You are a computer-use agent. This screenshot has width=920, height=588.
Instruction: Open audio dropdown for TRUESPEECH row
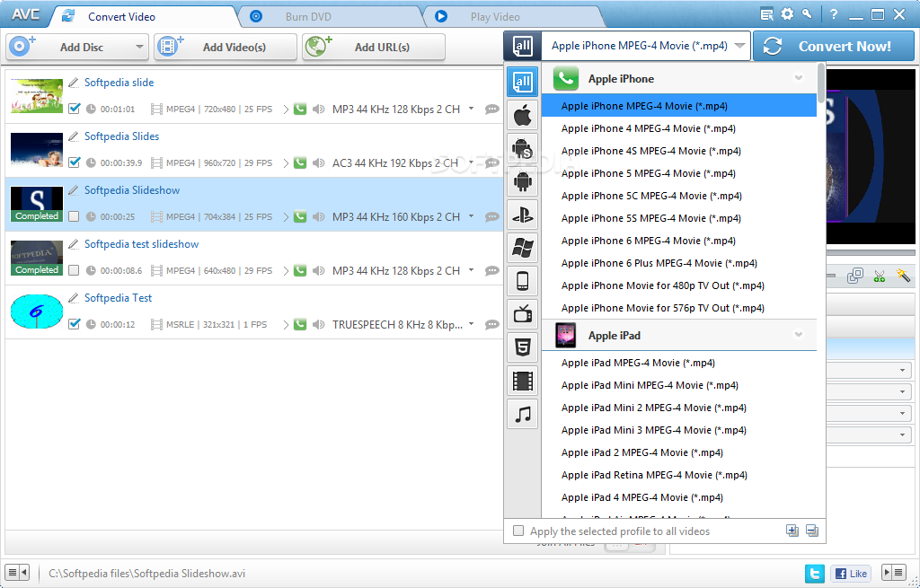(471, 323)
